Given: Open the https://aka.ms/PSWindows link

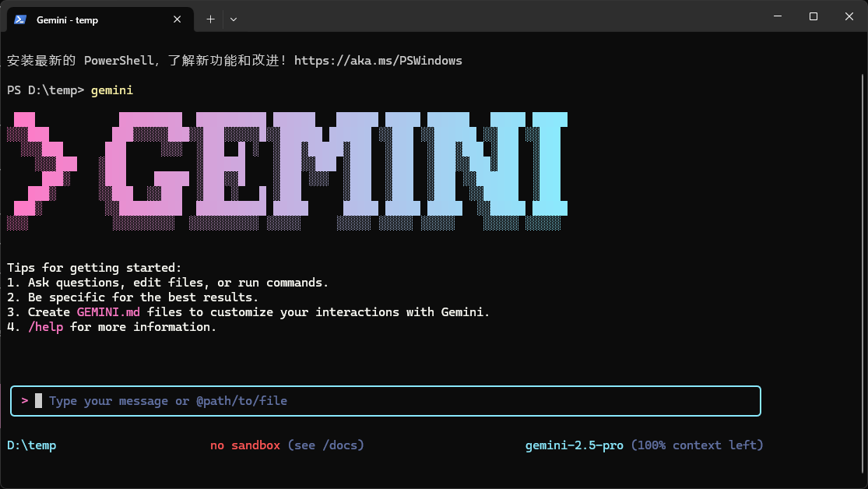Looking at the screenshot, I should (378, 61).
